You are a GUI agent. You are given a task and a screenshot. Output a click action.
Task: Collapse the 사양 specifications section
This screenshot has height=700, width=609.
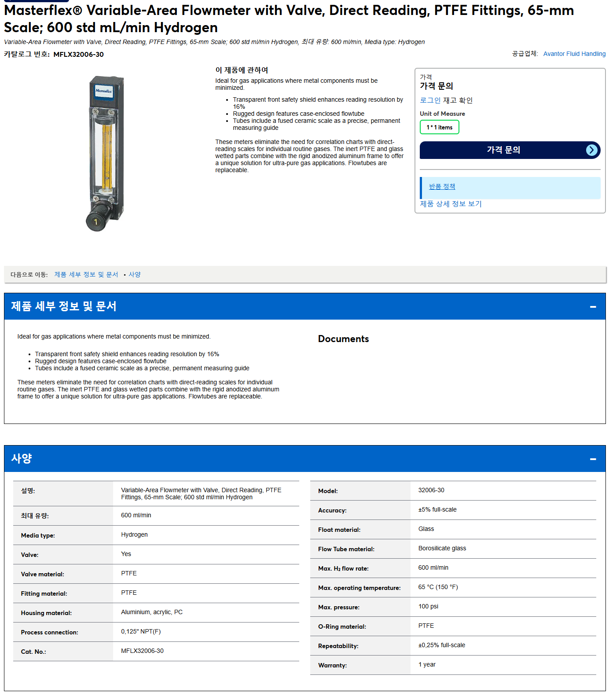[x=593, y=459]
